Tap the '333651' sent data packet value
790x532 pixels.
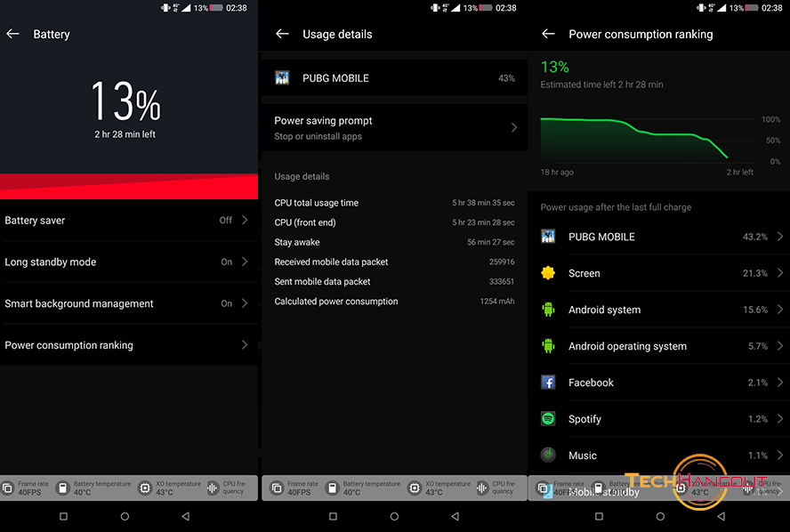coord(502,282)
